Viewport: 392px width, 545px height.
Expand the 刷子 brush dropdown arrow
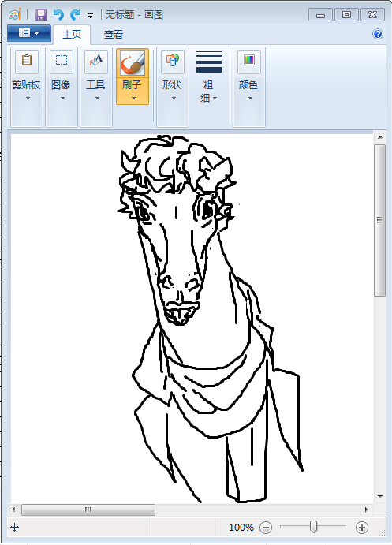(134, 99)
